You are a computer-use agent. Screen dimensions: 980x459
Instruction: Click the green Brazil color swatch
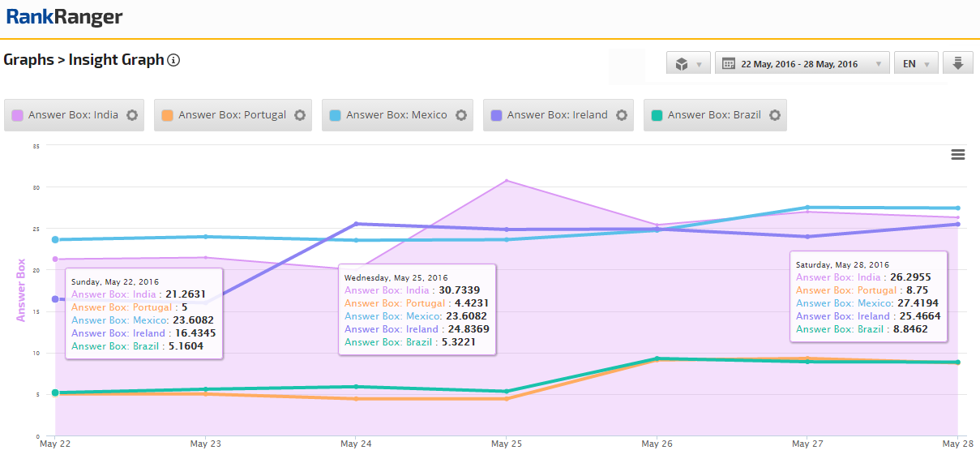pyautogui.click(x=656, y=115)
